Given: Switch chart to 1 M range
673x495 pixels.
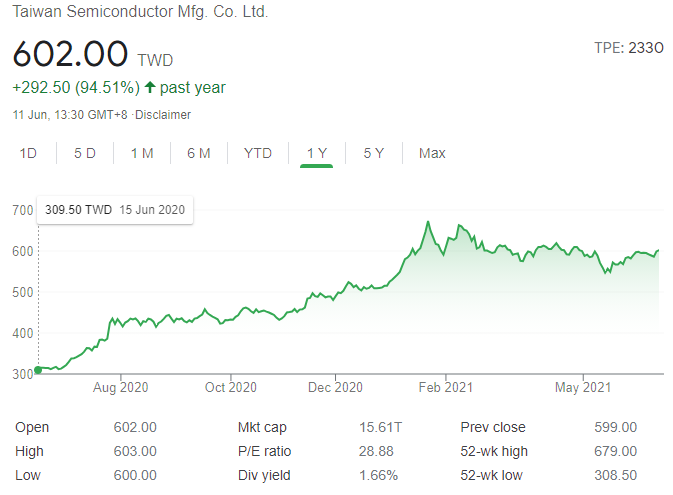Looking at the screenshot, I should tap(142, 153).
